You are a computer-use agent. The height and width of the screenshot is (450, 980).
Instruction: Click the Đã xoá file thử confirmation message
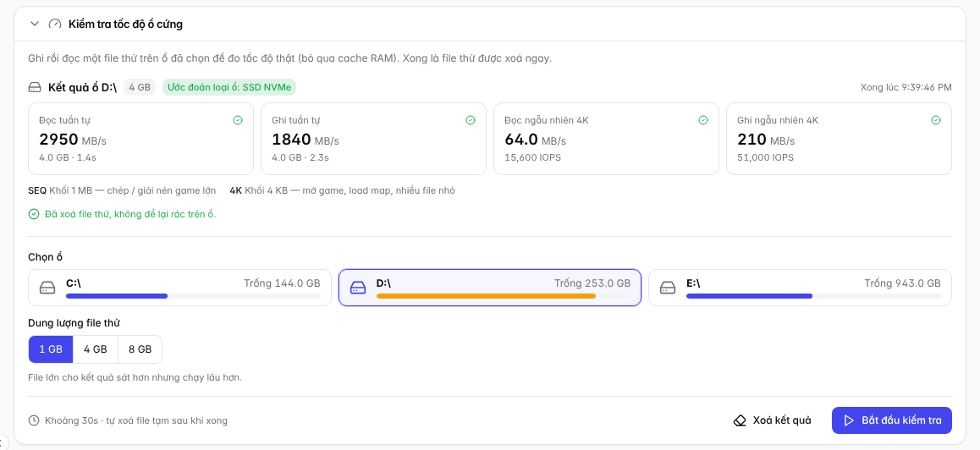click(x=130, y=214)
